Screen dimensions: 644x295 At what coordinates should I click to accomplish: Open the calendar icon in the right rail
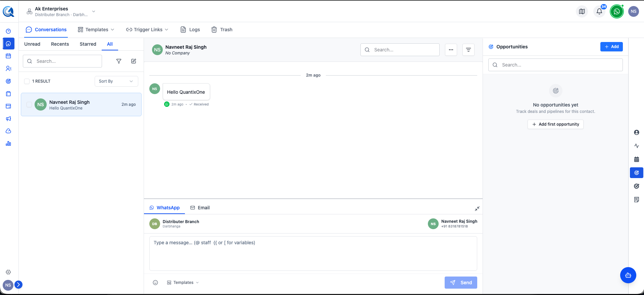coord(637,159)
